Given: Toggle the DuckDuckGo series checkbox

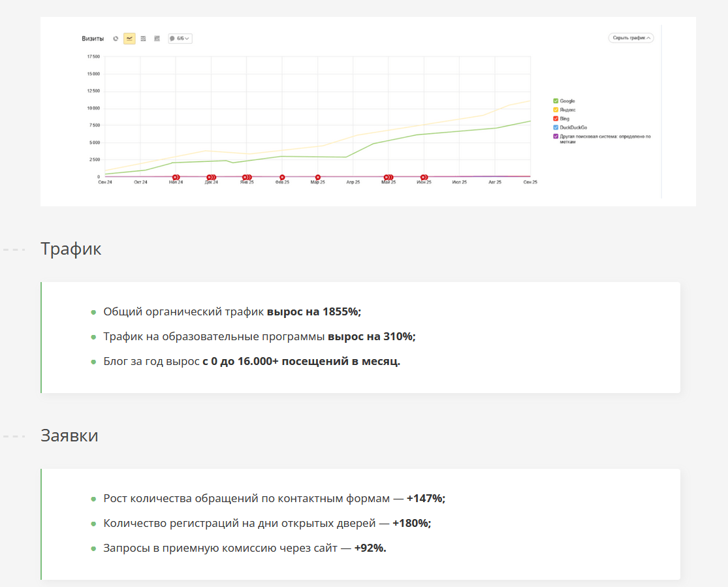Looking at the screenshot, I should [x=556, y=127].
